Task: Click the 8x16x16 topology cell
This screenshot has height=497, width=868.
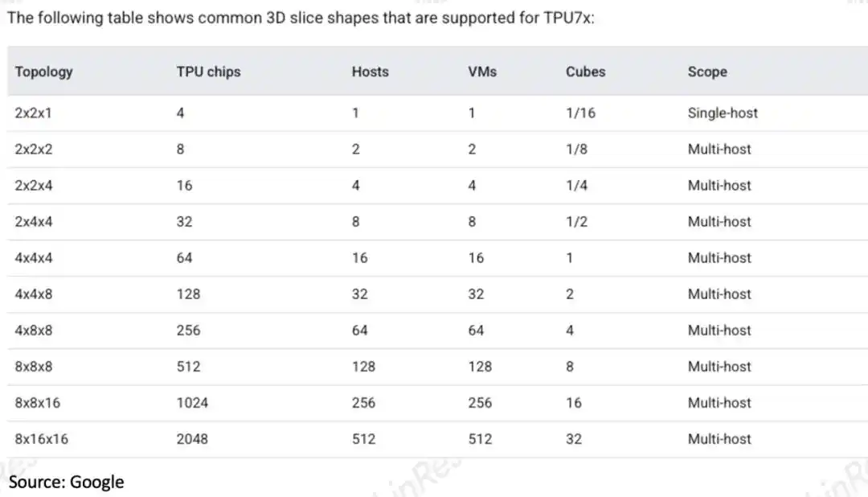Action: [x=42, y=439]
